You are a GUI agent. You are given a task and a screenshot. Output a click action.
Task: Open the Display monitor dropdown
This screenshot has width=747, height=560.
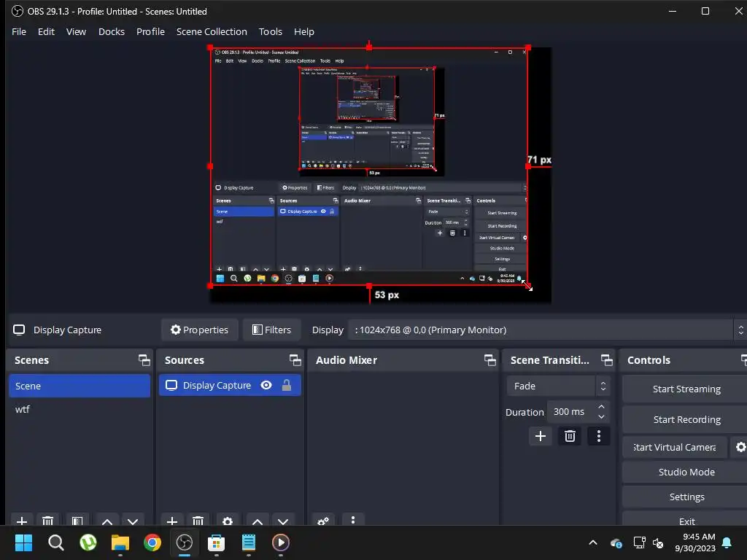point(547,330)
